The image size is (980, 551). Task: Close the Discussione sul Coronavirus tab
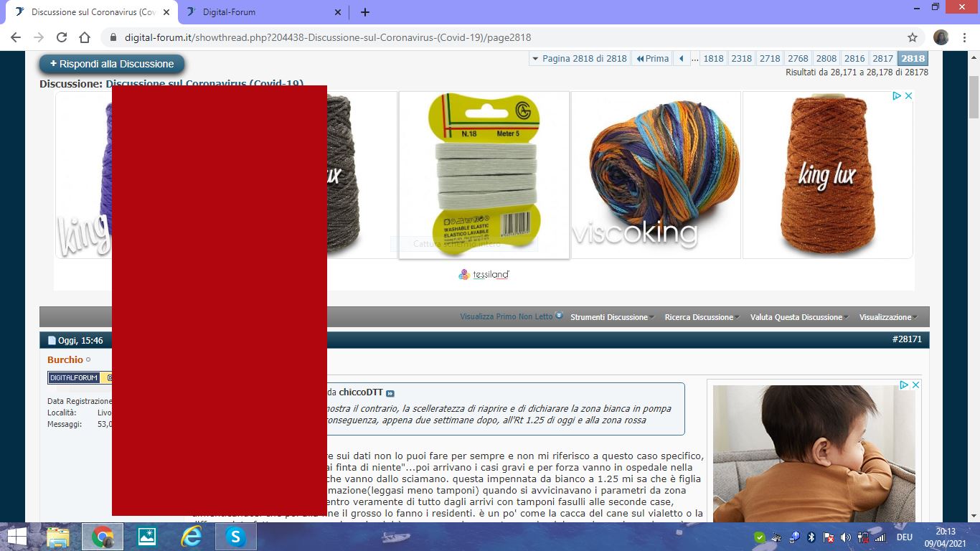(166, 12)
